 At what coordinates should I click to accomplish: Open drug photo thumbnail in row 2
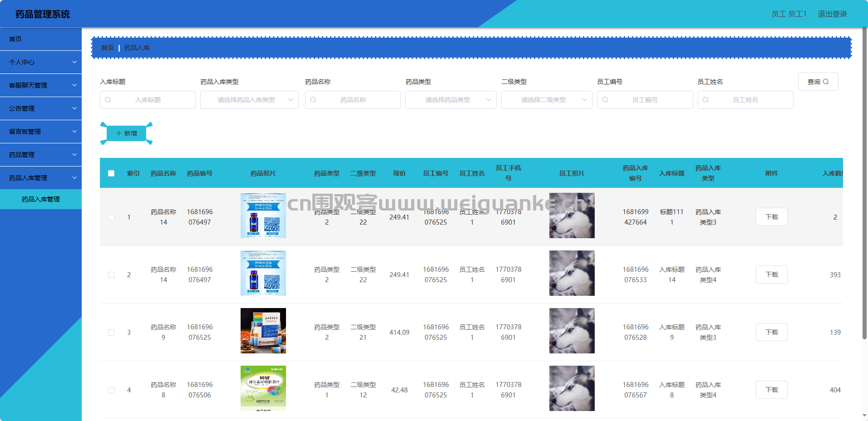[263, 273]
